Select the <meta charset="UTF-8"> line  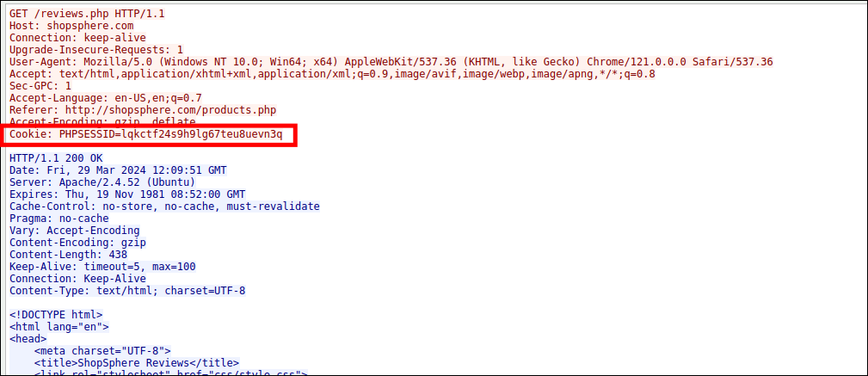pos(102,351)
